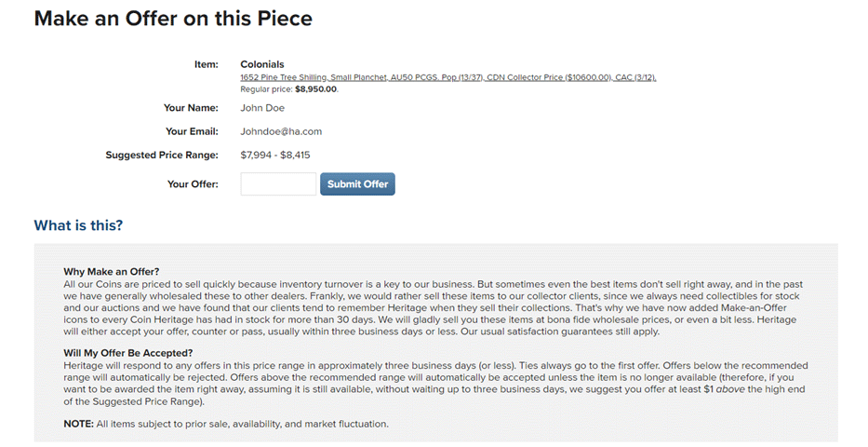Click the 'Why Make an Offer?' heading
Viewport: 868px width, 447px height.
(x=112, y=271)
